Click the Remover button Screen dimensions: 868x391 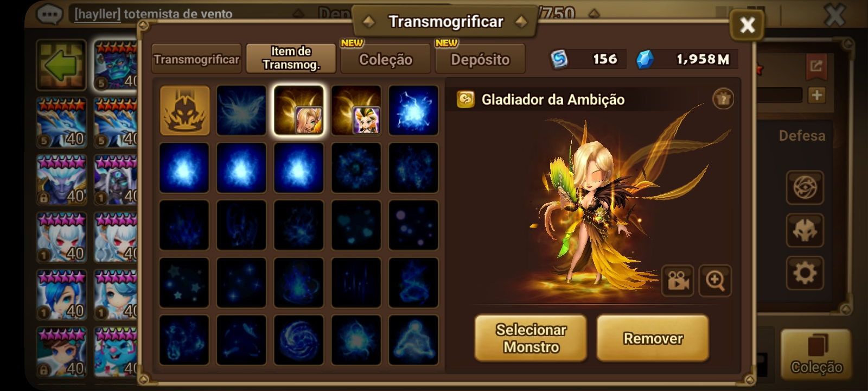point(653,338)
